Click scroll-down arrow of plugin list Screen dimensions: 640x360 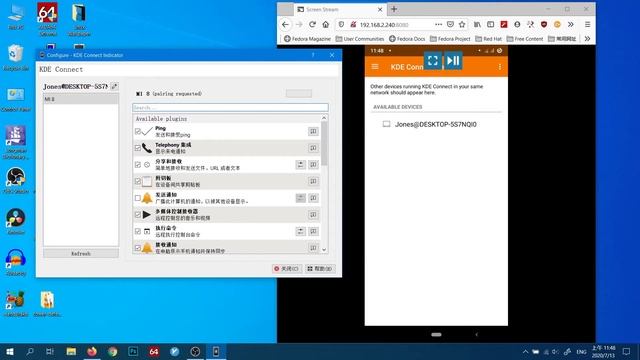click(324, 249)
